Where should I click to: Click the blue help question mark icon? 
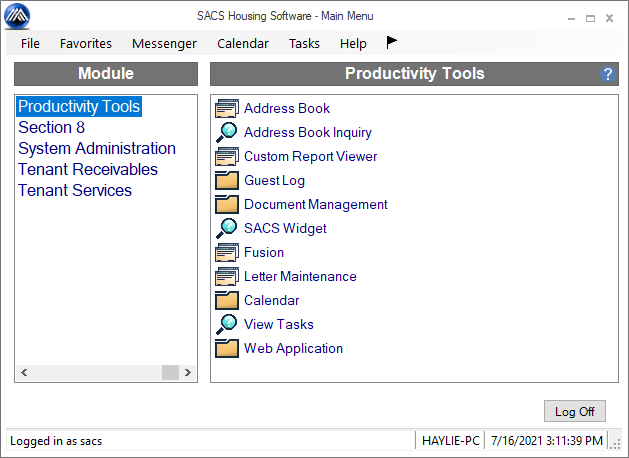[608, 74]
